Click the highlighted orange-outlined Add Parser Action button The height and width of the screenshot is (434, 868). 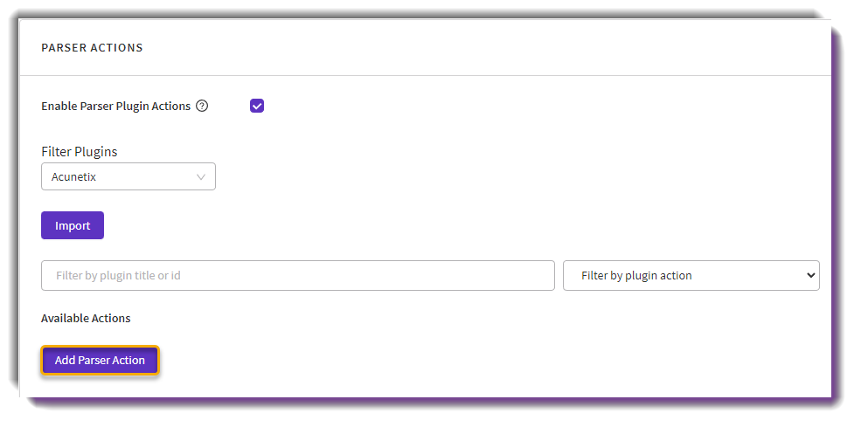(x=100, y=360)
